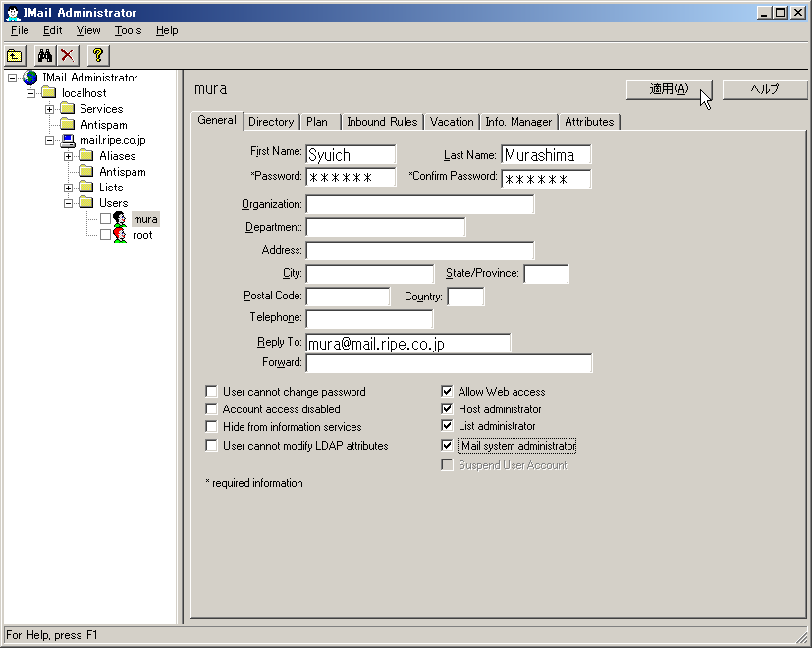Uncheck Allow Web access
Image resolution: width=812 pixels, height=648 pixels.
[x=447, y=391]
